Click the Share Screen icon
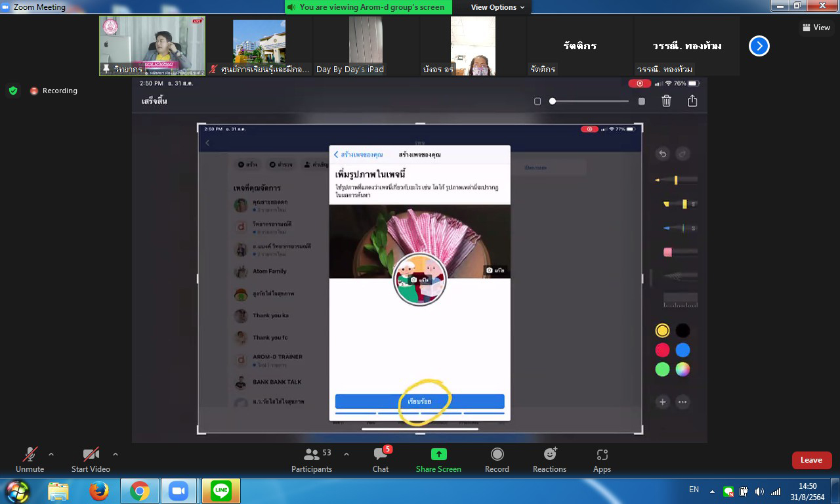Viewport: 840px width, 504px height. 438,455
